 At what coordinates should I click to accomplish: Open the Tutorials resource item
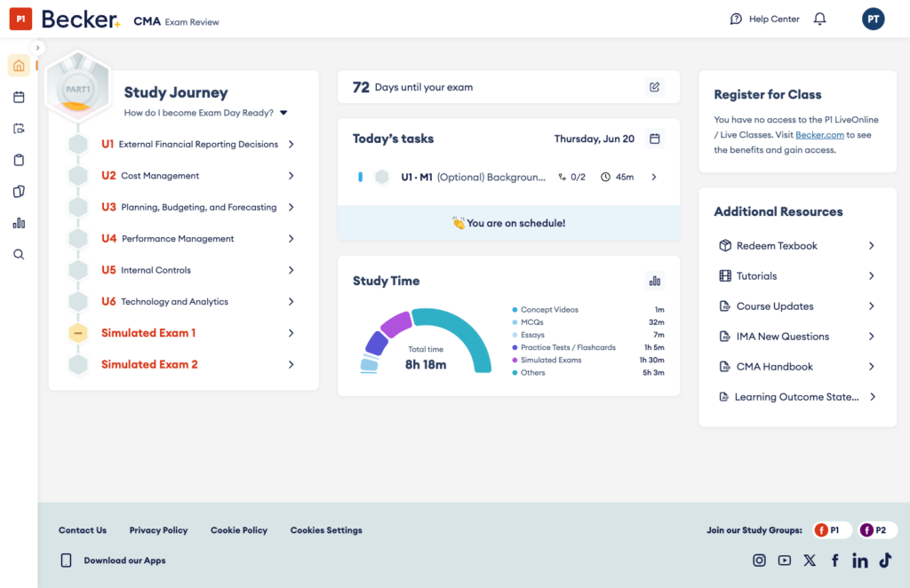756,276
